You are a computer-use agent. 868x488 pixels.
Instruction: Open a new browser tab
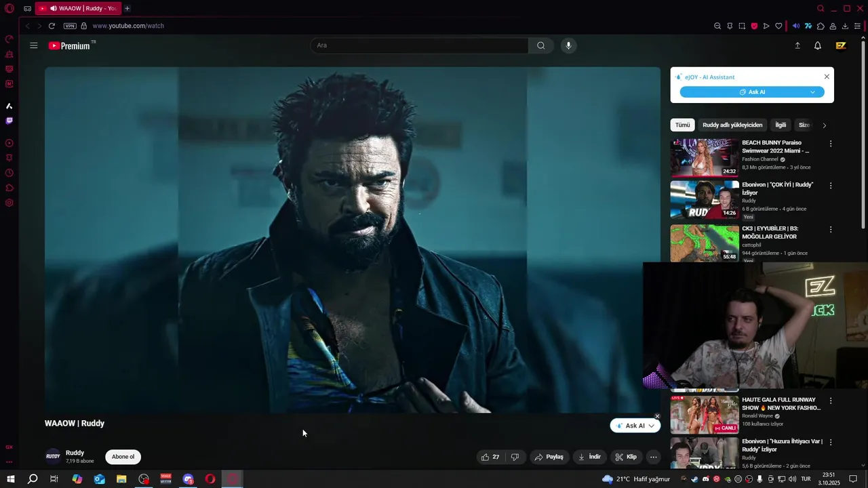[127, 8]
